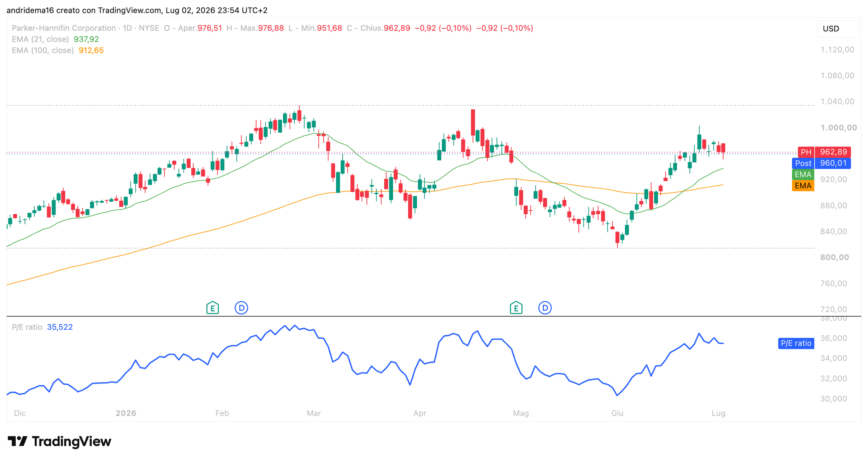Viewport: 868px width, 461px height.
Task: Click the dividend D marker near Feb
Action: [241, 308]
